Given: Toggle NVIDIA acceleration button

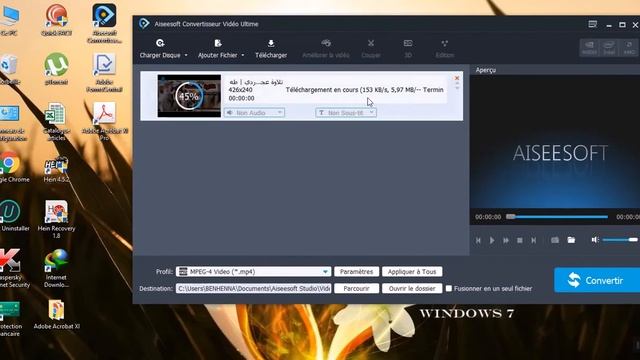Looking at the screenshot, I should [x=589, y=48].
